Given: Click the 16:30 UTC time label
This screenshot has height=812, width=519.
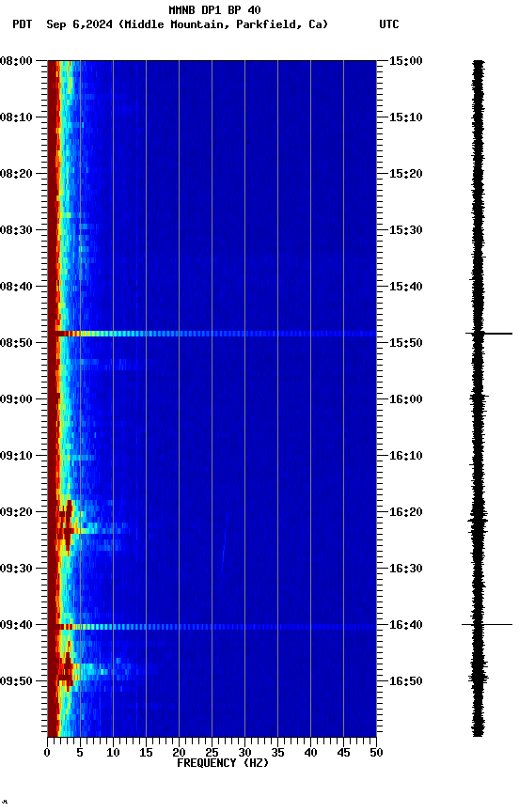Looking at the screenshot, I should click(x=405, y=569).
